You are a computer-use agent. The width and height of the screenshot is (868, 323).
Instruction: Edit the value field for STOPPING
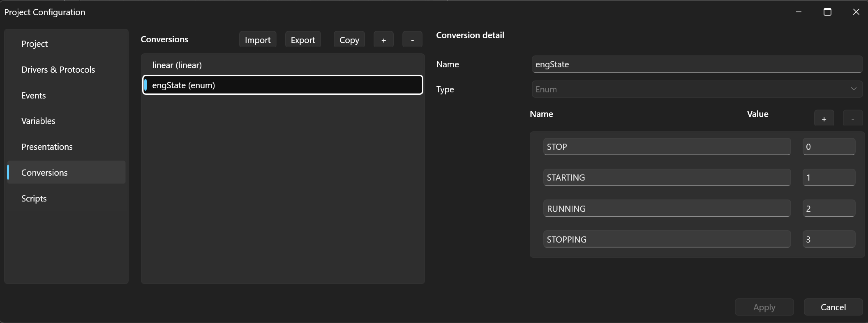pyautogui.click(x=829, y=239)
